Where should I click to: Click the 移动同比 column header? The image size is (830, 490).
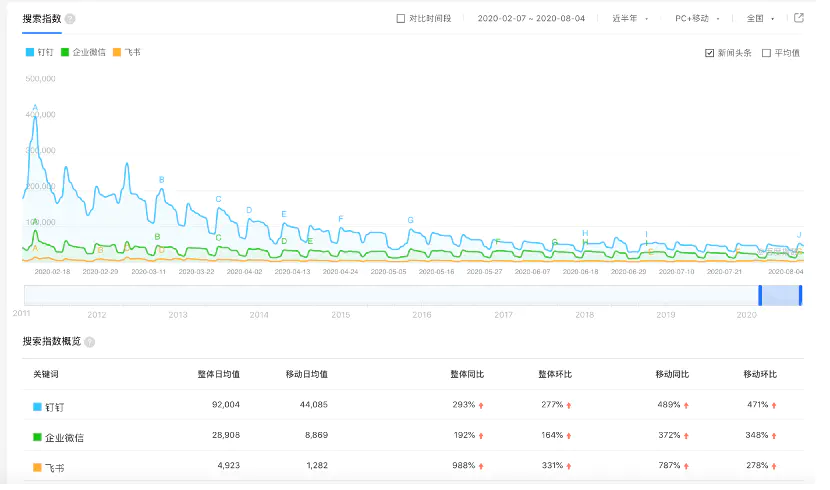pos(672,374)
